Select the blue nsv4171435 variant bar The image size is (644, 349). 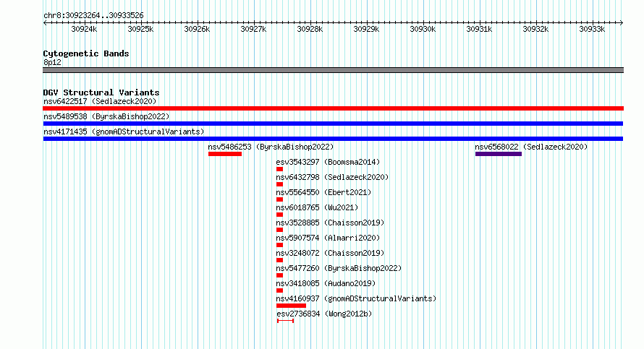(x=333, y=139)
